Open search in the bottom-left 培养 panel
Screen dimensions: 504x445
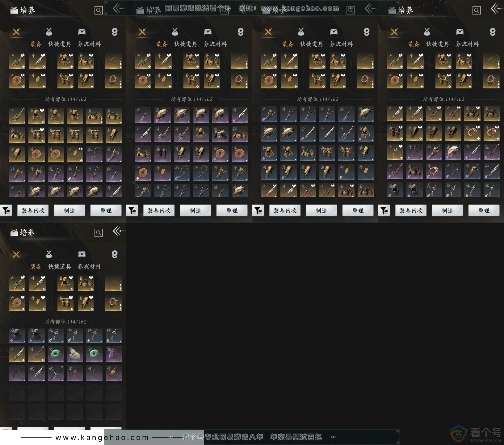coord(99,233)
